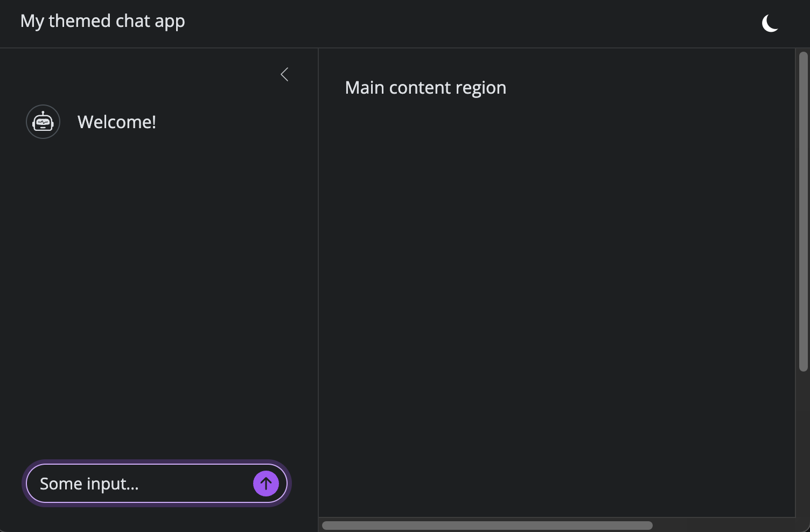Click the 'My themed chat app' title
Screen dimensions: 810x532
tap(102, 20)
